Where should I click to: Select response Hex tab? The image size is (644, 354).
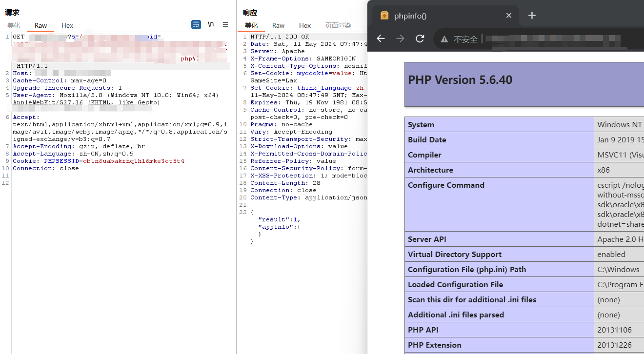[x=305, y=25]
